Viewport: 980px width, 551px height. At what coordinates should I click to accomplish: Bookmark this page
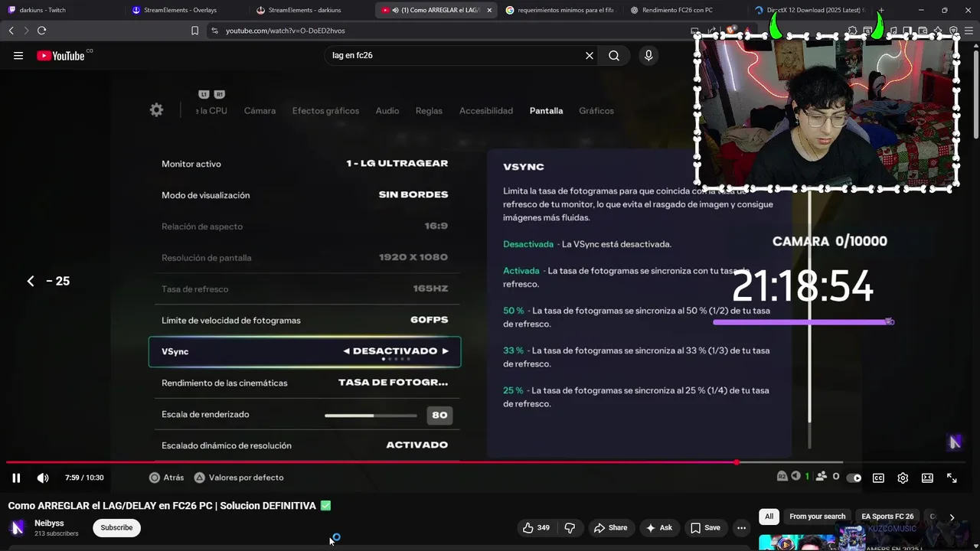point(194,31)
